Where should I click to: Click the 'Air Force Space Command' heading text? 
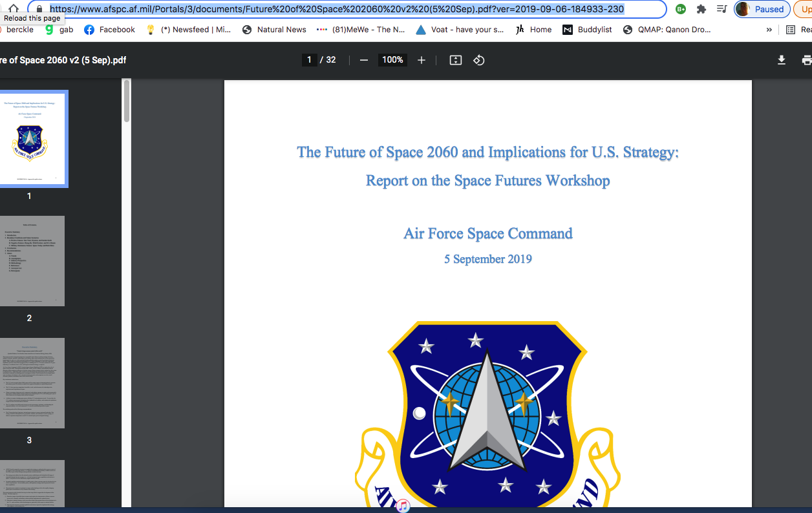point(488,233)
